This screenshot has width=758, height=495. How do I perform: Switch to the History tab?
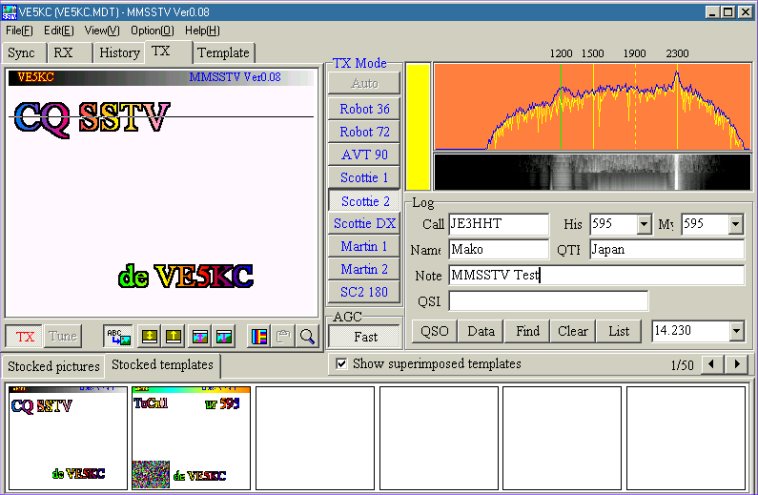[119, 52]
